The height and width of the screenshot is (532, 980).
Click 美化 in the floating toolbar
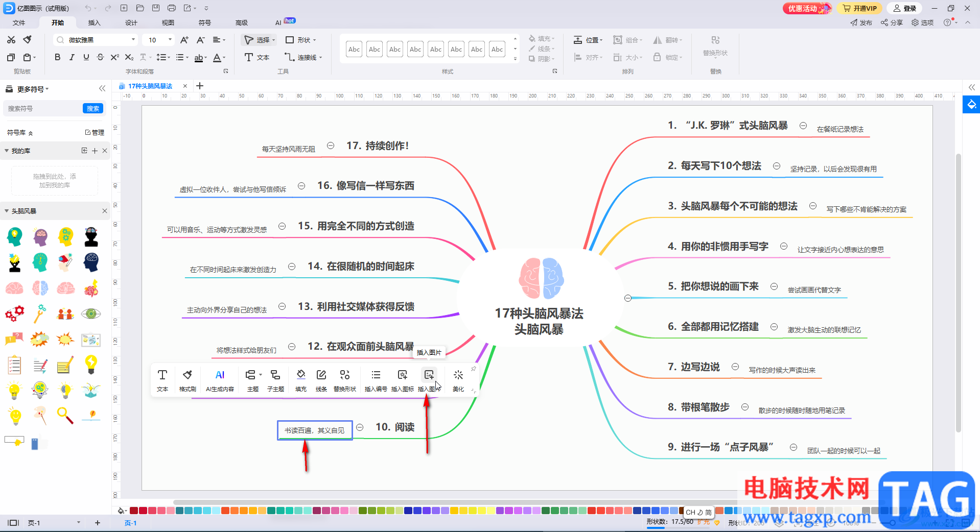pyautogui.click(x=458, y=380)
